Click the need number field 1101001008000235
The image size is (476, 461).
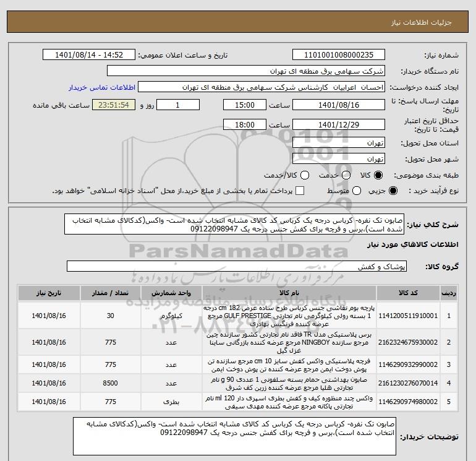pos(339,55)
